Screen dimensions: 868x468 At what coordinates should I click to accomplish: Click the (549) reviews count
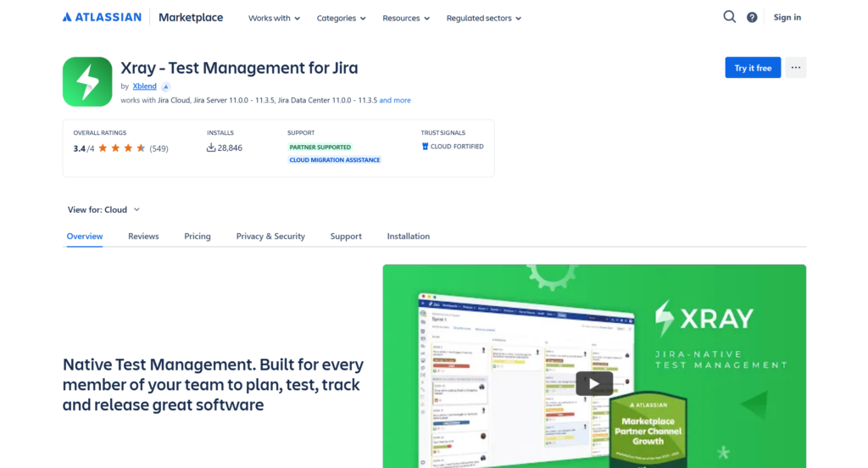tap(159, 148)
